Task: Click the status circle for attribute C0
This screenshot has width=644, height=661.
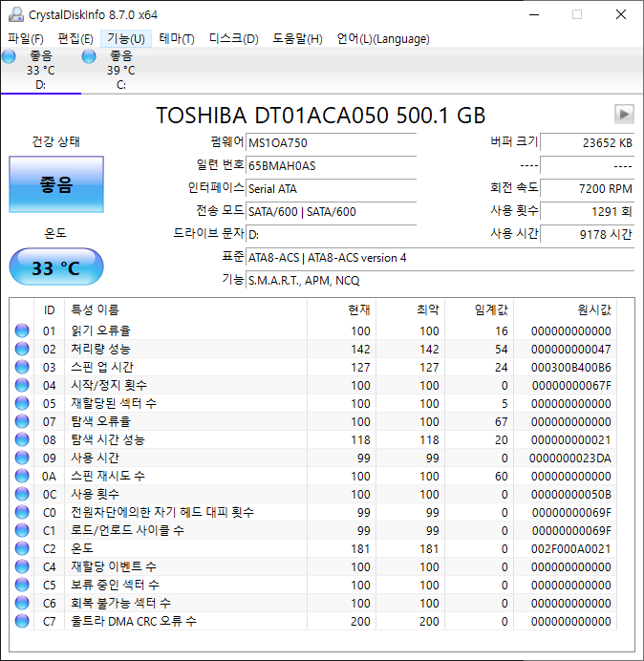Action: [x=22, y=512]
